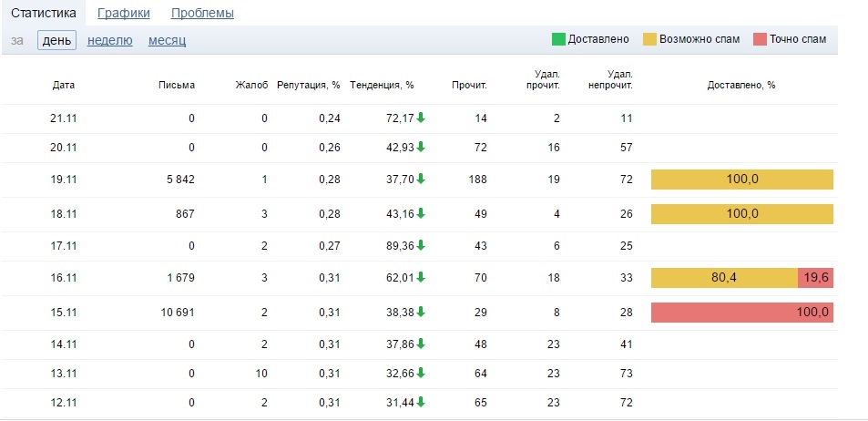Click the red Точно спам legend swatch
Screen dimensions: 868x421
[x=760, y=39]
